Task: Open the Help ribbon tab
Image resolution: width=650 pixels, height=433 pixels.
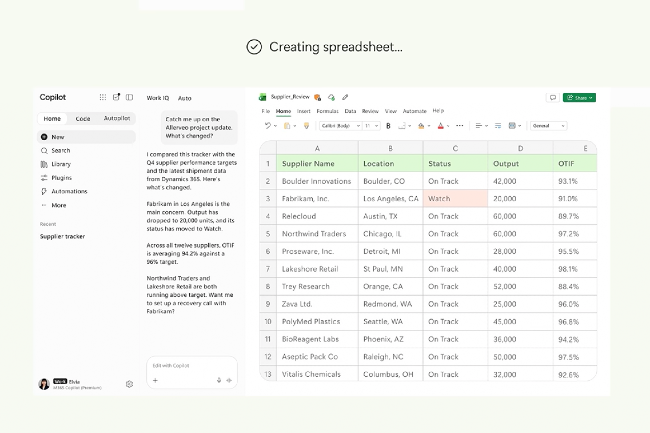Action: pos(438,111)
